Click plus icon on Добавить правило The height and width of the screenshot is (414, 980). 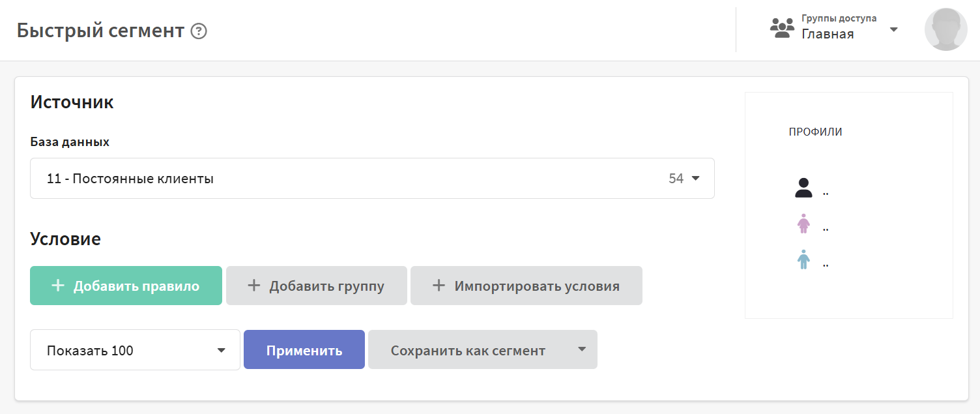pyautogui.click(x=58, y=286)
